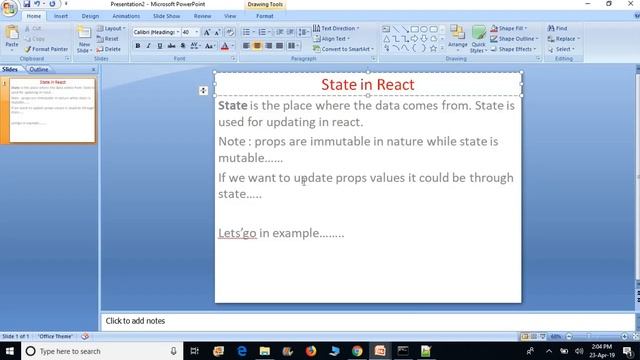640x360 pixels.
Task: Open Line Spacing options
Action: click(x=303, y=32)
